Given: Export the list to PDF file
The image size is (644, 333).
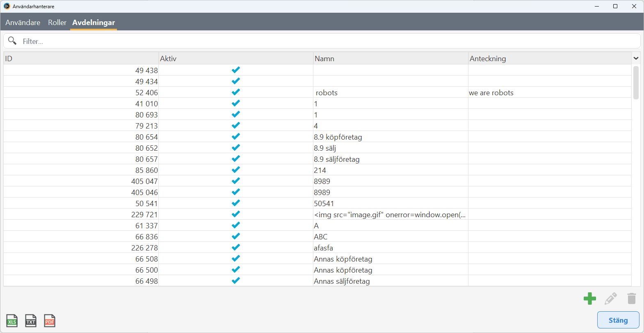Looking at the screenshot, I should tap(50, 321).
